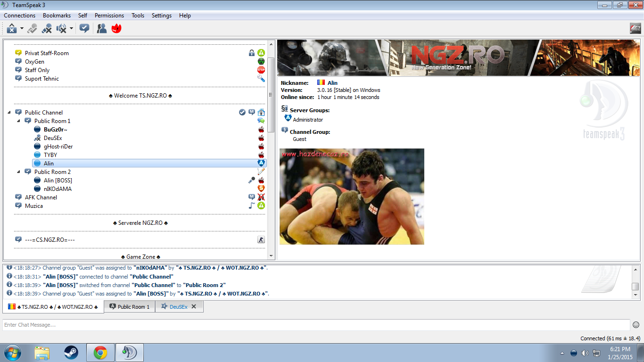Click the wrench icon beside Suport Tehnic
The width and height of the screenshot is (644, 362).
(261, 79)
